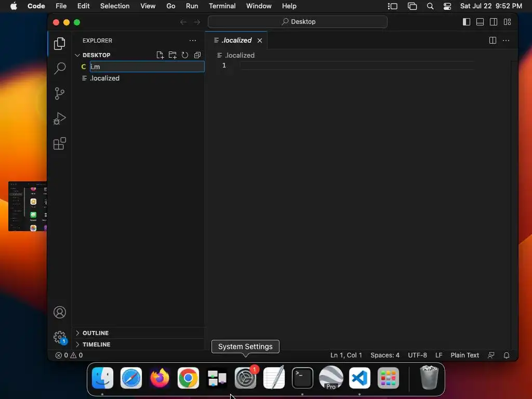Split the editor to the right
The height and width of the screenshot is (399, 532).
click(493, 41)
